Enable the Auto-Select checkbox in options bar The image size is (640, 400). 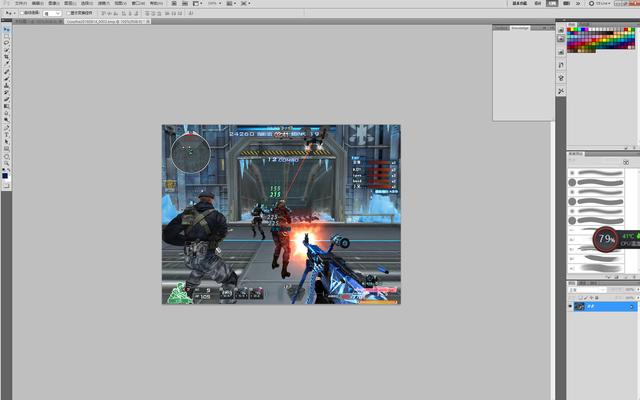22,13
